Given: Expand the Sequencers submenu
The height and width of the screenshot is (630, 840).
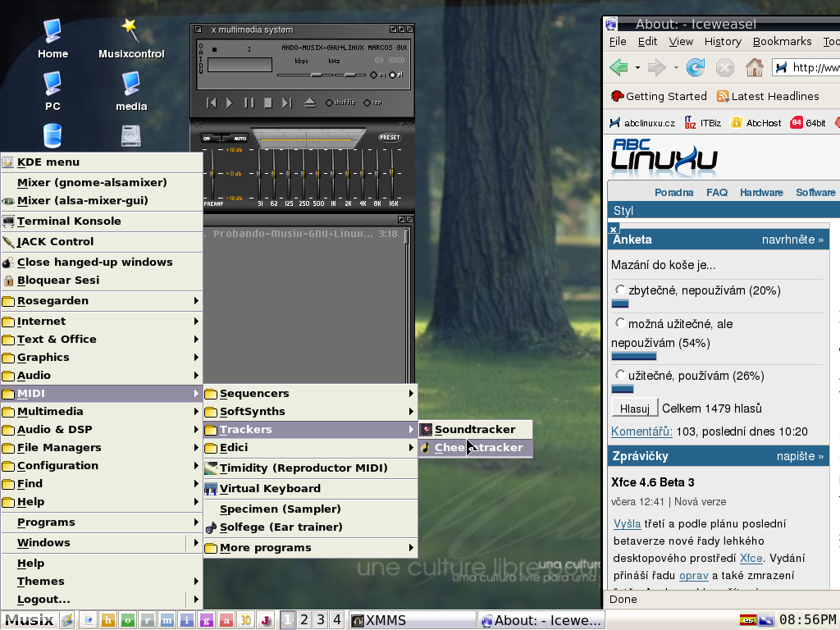Looking at the screenshot, I should point(310,393).
